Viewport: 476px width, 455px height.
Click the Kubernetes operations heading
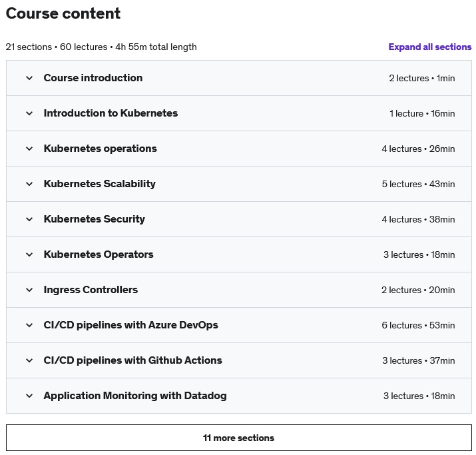pos(101,149)
